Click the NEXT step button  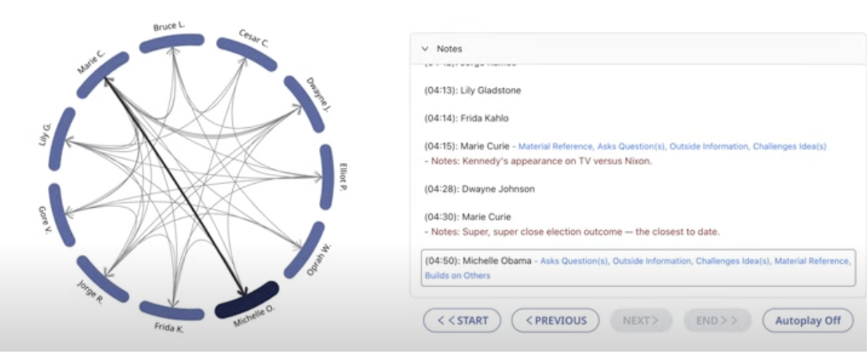pyautogui.click(x=640, y=321)
